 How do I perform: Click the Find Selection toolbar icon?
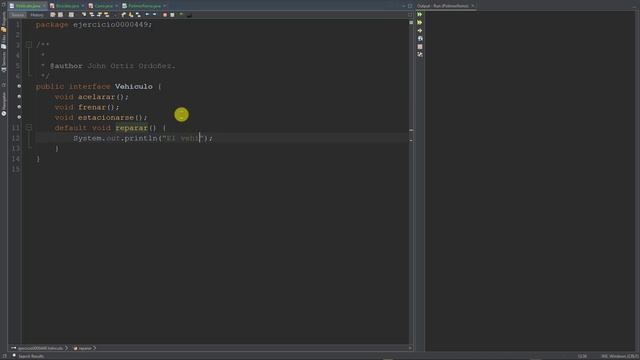coord(84,15)
